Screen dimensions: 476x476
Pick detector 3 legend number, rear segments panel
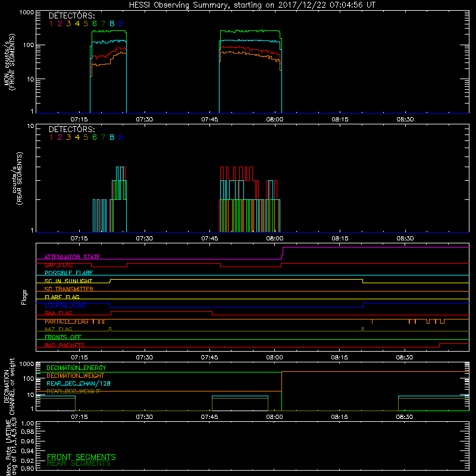[68, 137]
